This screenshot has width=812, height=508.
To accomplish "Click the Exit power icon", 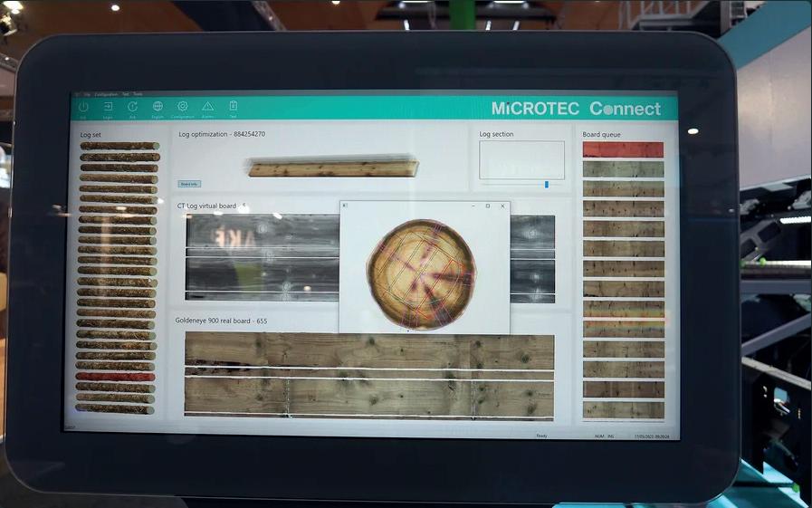I will (83, 107).
